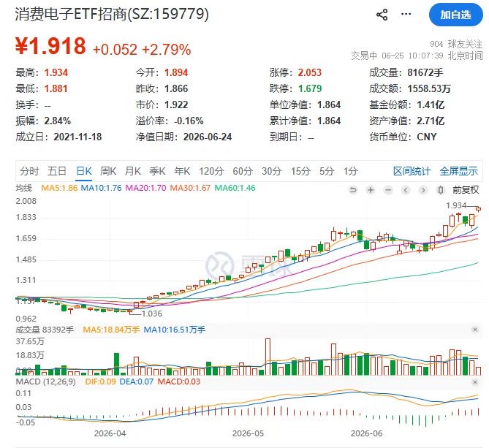The width and height of the screenshot is (489, 448).
Task: Zoom in the chart with plus icon
Action: click(371, 190)
